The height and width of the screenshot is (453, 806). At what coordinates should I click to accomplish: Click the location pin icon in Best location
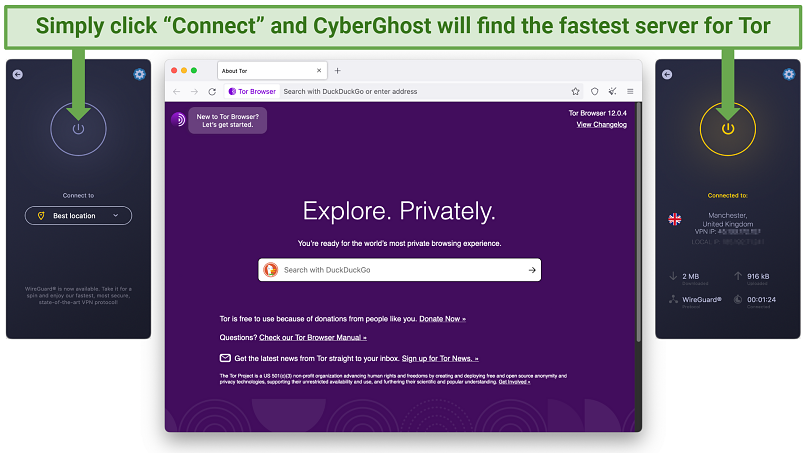pos(41,216)
